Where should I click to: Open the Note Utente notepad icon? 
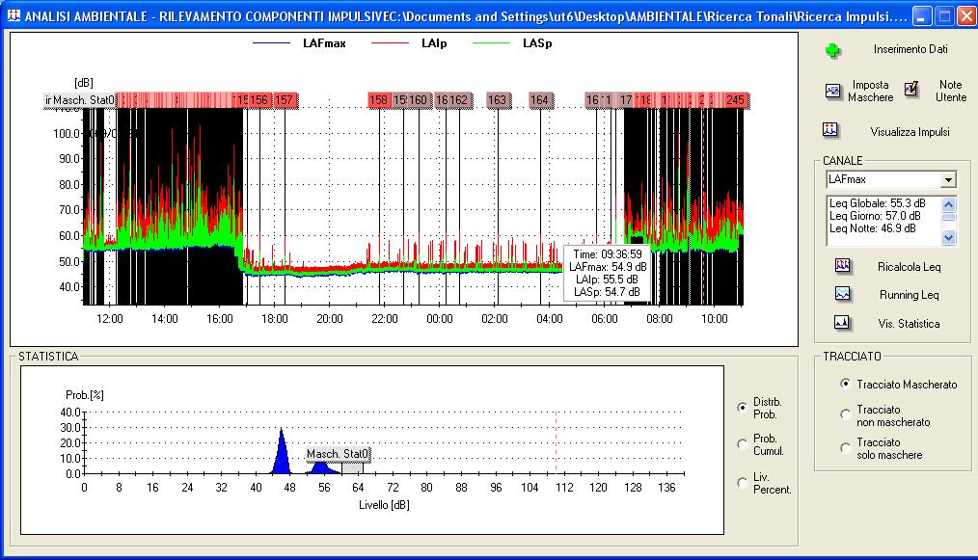click(x=911, y=90)
